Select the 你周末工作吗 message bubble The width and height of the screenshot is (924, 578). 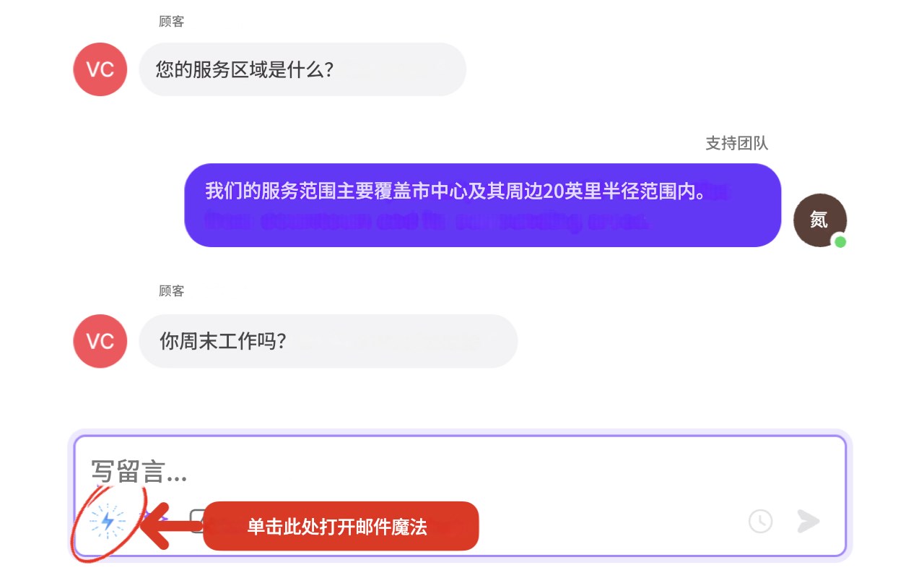pyautogui.click(x=328, y=341)
